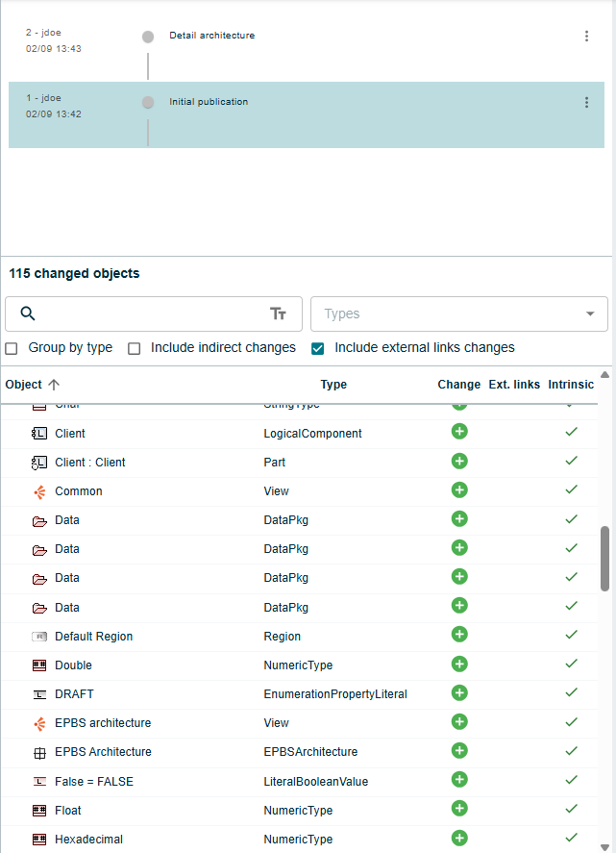Viewport: 616px width, 853px height.
Task: Select the Common row text
Action: coord(78,491)
